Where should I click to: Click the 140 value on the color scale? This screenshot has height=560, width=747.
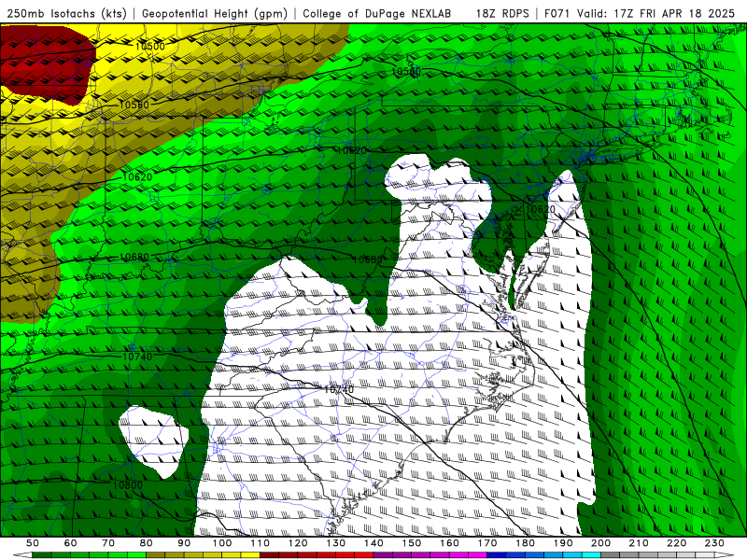point(374,543)
